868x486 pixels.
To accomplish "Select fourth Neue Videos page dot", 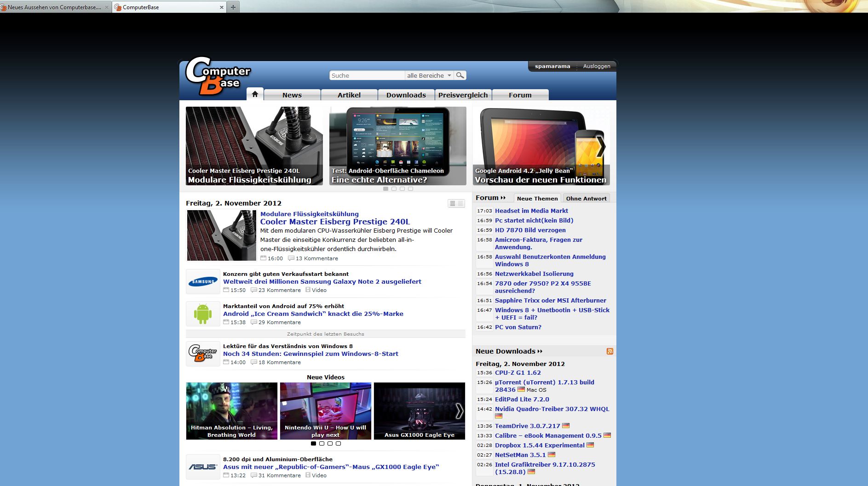I will click(x=338, y=444).
